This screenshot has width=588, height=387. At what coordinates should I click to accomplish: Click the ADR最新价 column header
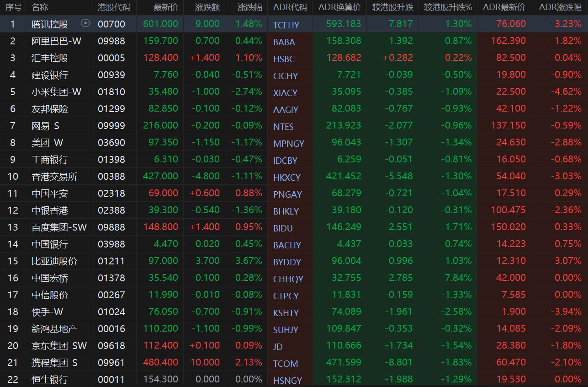point(504,7)
